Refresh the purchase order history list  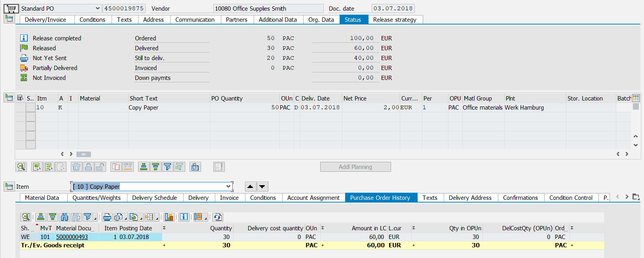(217, 217)
